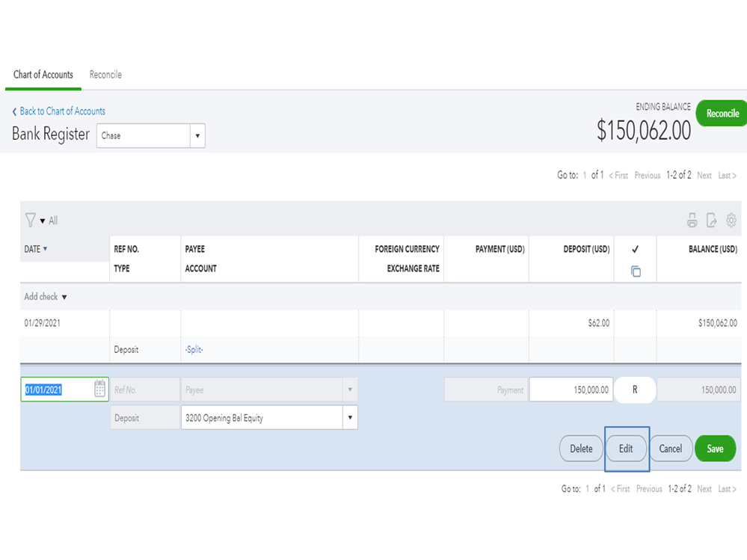Click the deposit amount 150,000.00 field
This screenshot has height=560, width=747.
click(571, 390)
